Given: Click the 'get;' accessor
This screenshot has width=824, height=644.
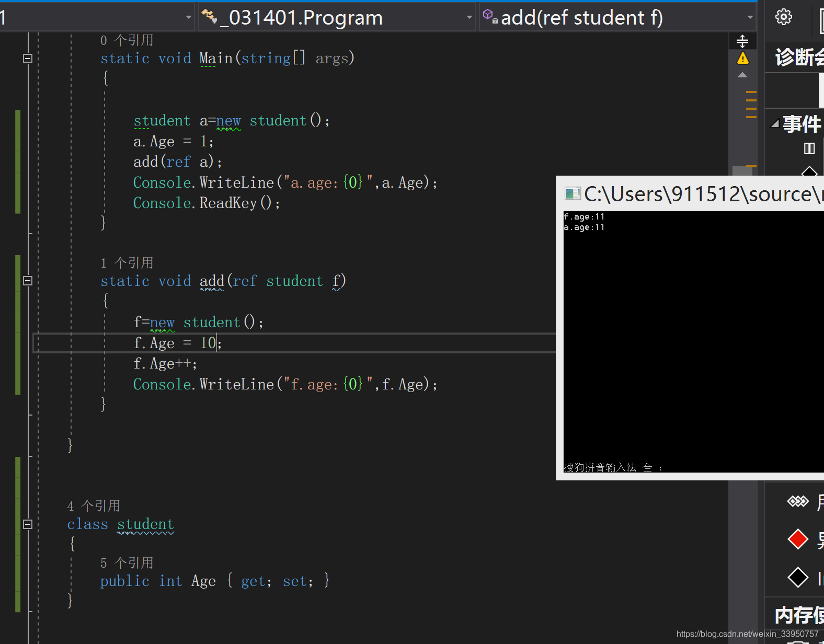Looking at the screenshot, I should (256, 581).
